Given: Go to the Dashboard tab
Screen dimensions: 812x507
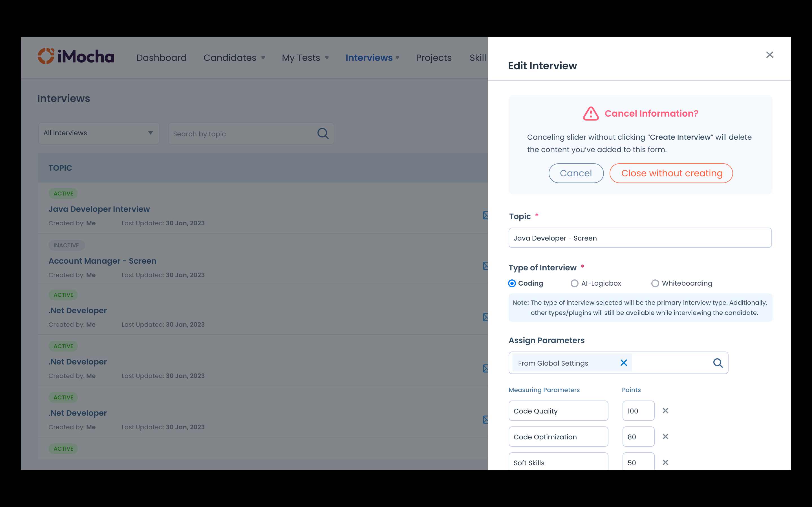Looking at the screenshot, I should coord(161,58).
